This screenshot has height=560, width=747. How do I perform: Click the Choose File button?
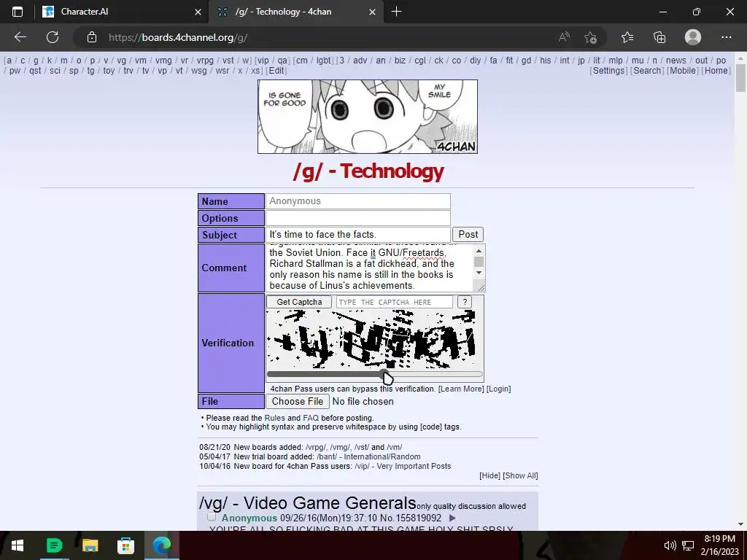[x=298, y=402]
